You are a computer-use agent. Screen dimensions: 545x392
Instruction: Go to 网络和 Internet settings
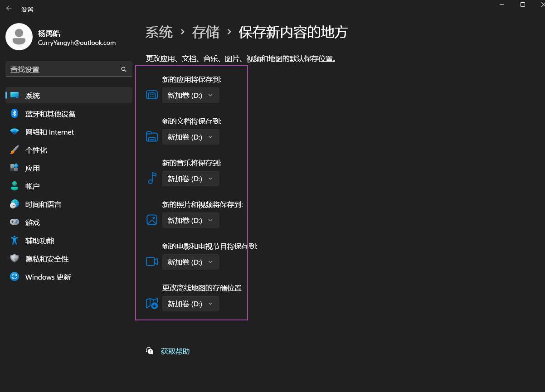[69, 132]
